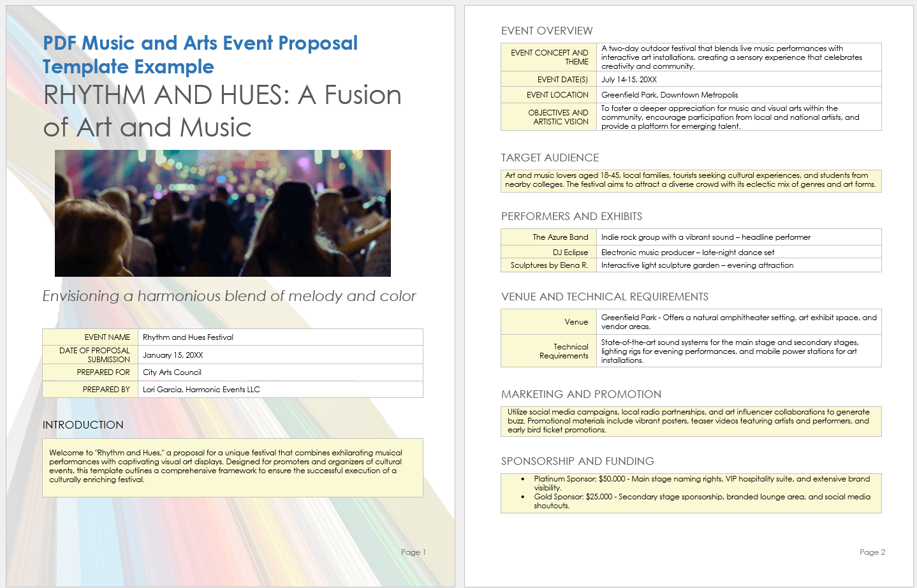Click the 'A two-day outdoor festival' description
The height and width of the screenshot is (588, 917).
click(x=731, y=57)
